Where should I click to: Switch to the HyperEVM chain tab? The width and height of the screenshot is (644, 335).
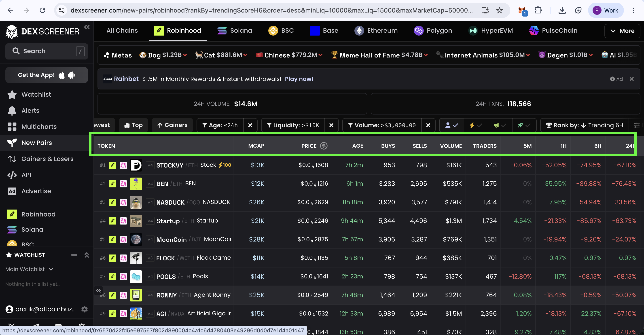(x=491, y=30)
